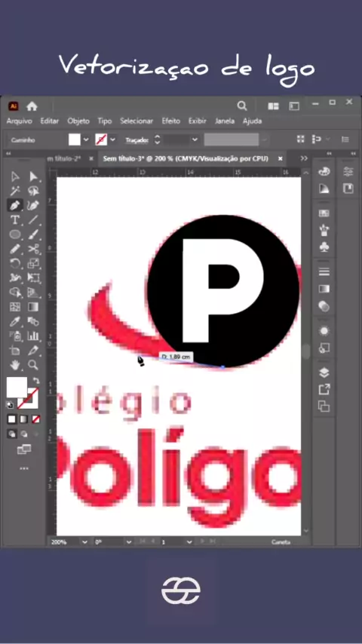Select the Eyedropper tool
This screenshot has height=644, width=362.
(x=15, y=321)
